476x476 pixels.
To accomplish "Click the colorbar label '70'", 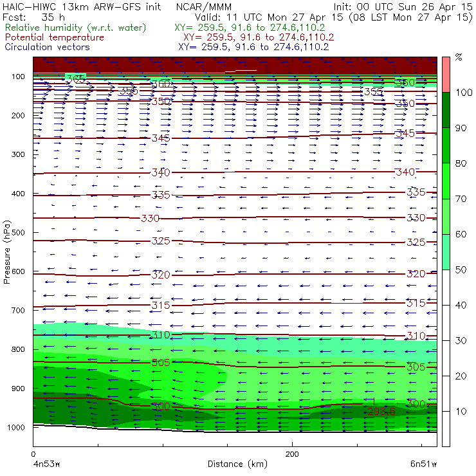I will (461, 199).
